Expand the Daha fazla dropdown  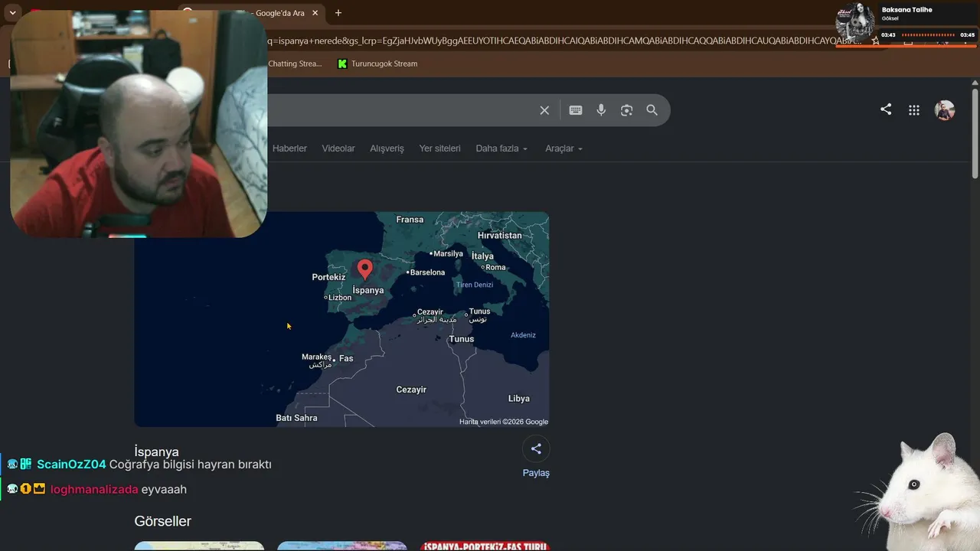pyautogui.click(x=501, y=148)
